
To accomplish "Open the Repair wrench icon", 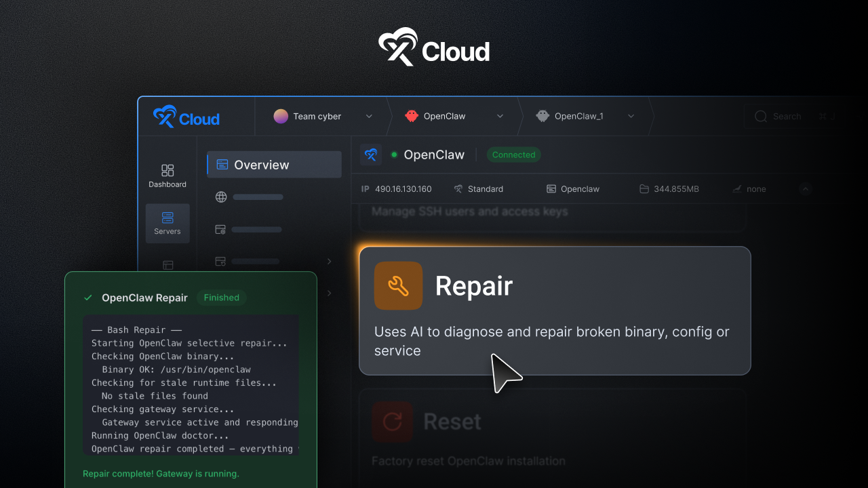I will point(398,286).
